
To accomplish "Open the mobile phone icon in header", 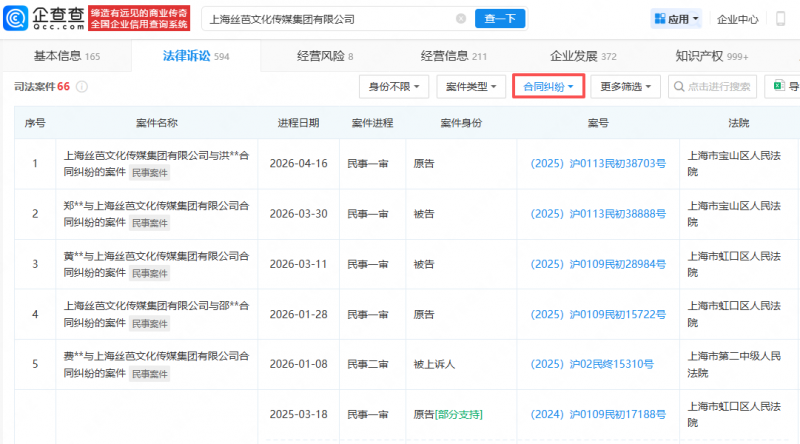I will [780, 19].
